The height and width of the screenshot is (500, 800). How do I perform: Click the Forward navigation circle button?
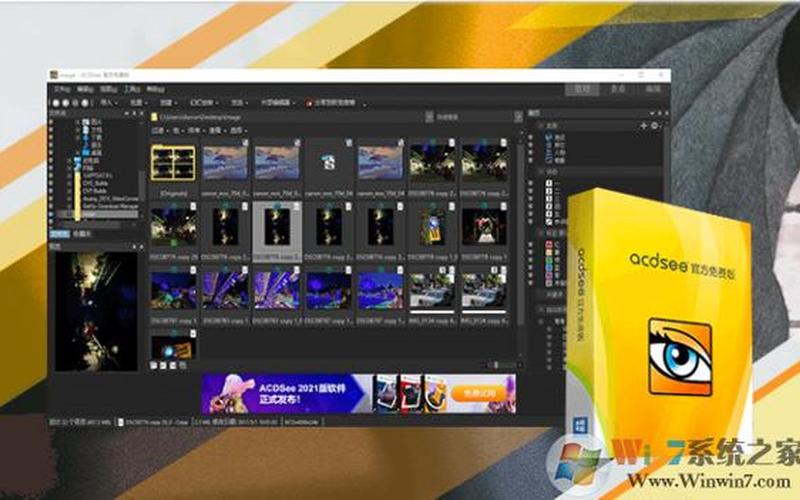click(x=65, y=103)
